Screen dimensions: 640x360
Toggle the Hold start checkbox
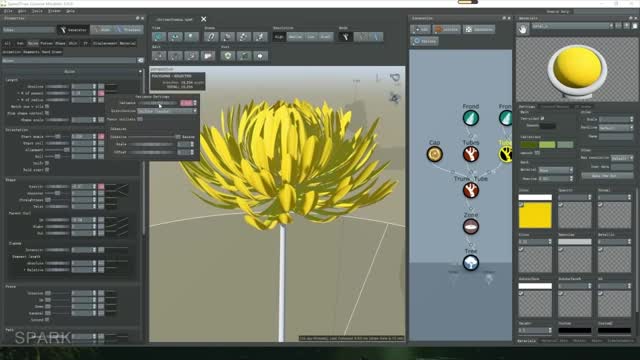47,169
